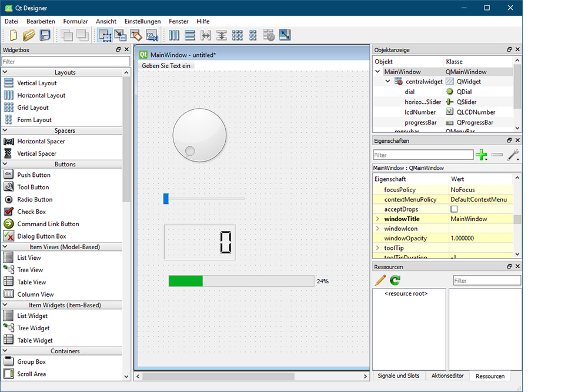This screenshot has height=392, width=588.
Task: Open the Datei menu
Action: click(x=11, y=21)
